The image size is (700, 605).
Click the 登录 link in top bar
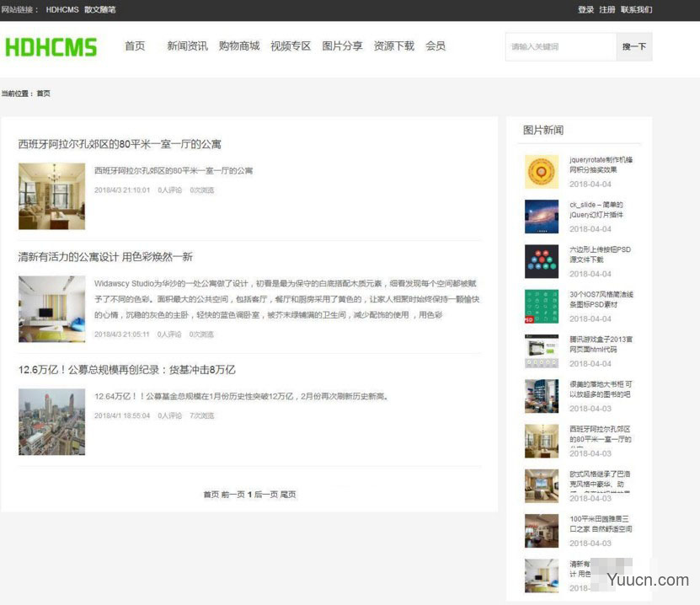(585, 10)
